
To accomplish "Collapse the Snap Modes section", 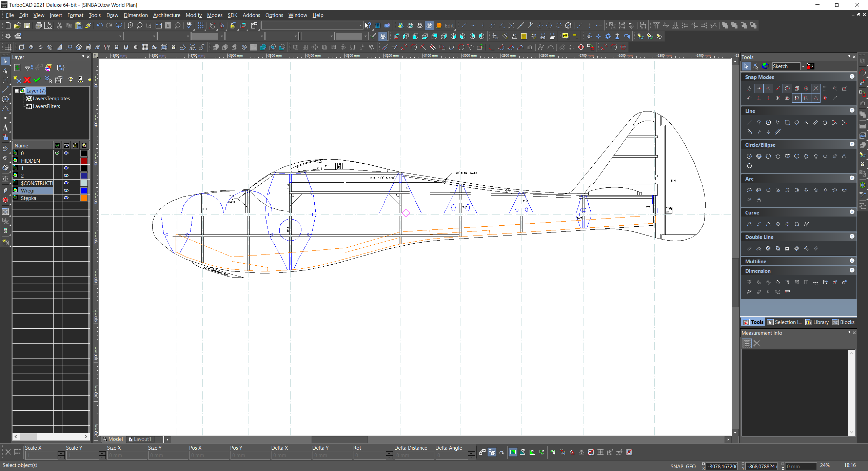I will 852,77.
